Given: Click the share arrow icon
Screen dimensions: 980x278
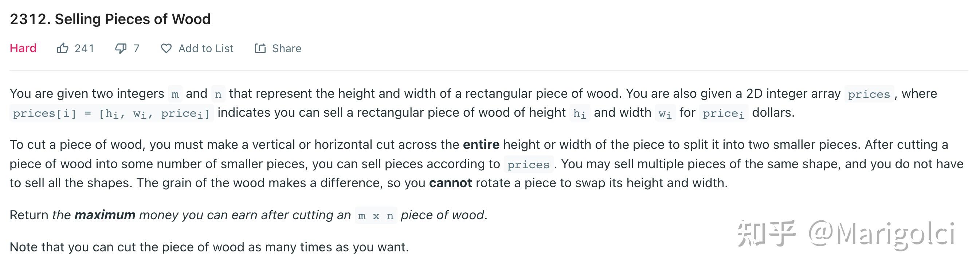Looking at the screenshot, I should (260, 49).
